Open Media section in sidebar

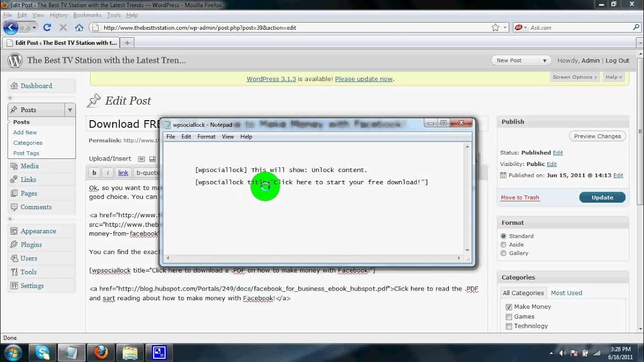pyautogui.click(x=30, y=166)
